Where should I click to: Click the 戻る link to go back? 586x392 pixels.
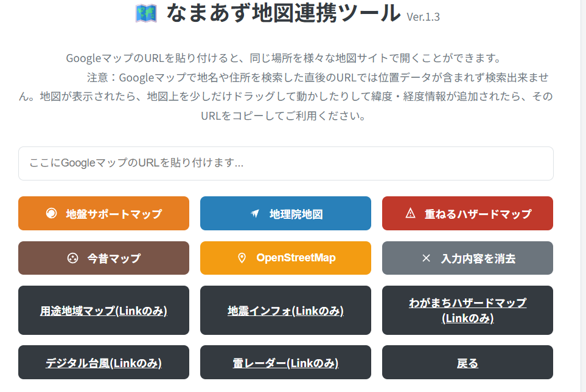pos(467,363)
